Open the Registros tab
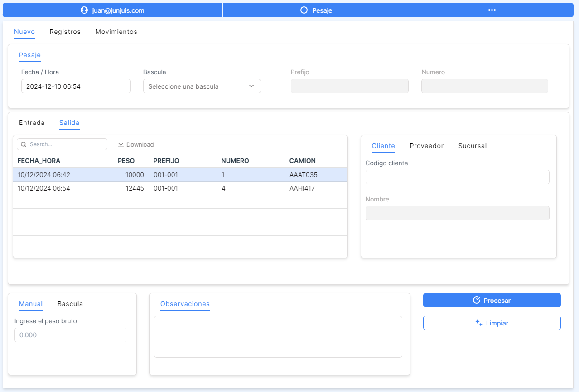The width and height of the screenshot is (579, 392). [x=65, y=32]
